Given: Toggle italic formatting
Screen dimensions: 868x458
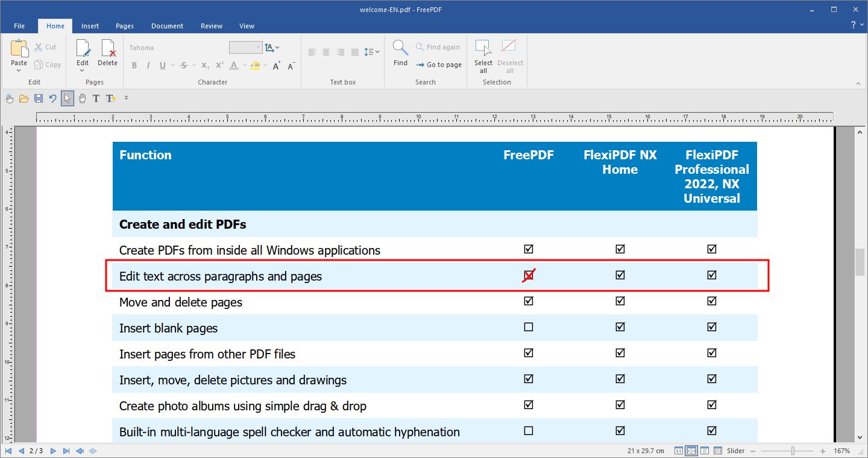Looking at the screenshot, I should tap(148, 65).
